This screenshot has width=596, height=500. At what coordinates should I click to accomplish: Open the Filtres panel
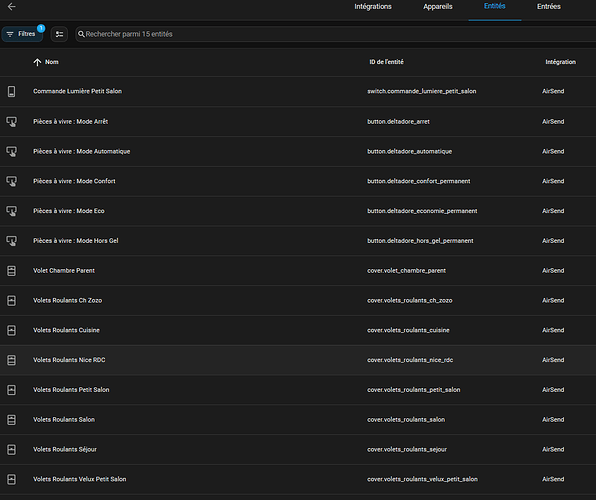(22, 34)
